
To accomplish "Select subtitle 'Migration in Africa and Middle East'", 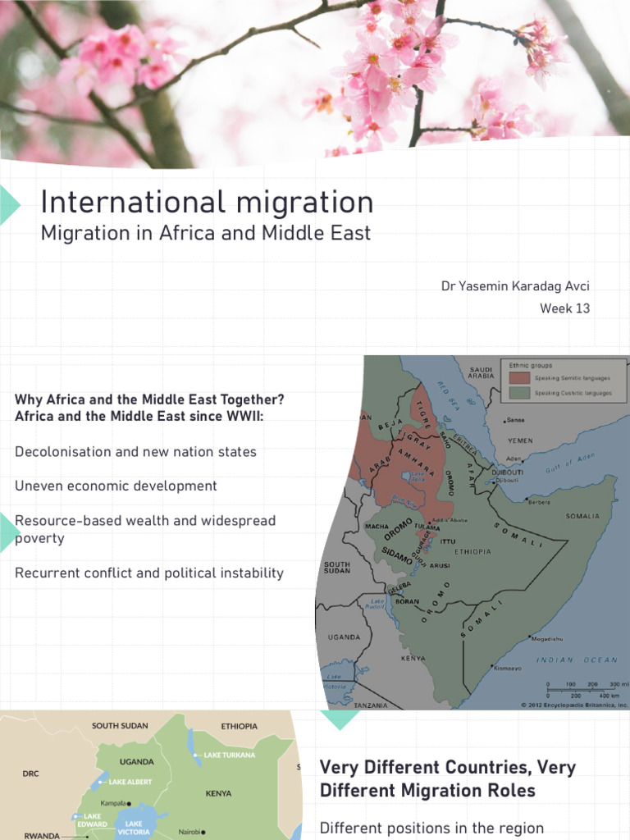I will click(x=206, y=233).
